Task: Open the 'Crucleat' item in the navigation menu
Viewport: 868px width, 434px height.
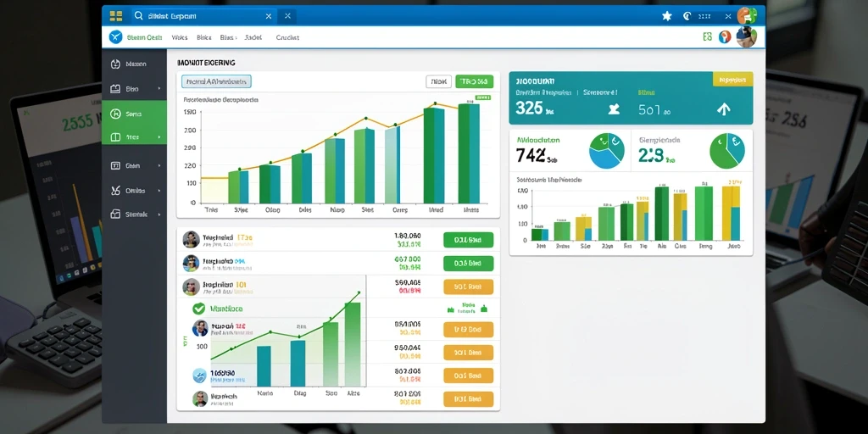Action: [x=287, y=37]
